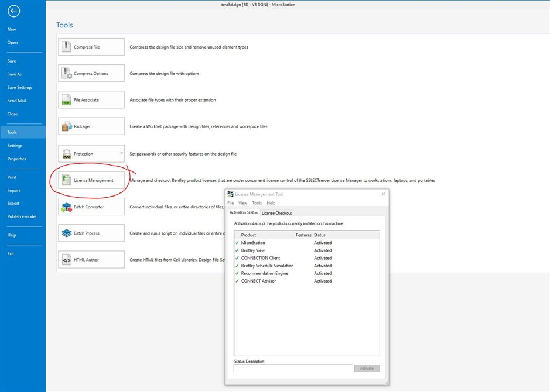
Task: Click the green checkmark beside Bentley View
Action: click(237, 250)
